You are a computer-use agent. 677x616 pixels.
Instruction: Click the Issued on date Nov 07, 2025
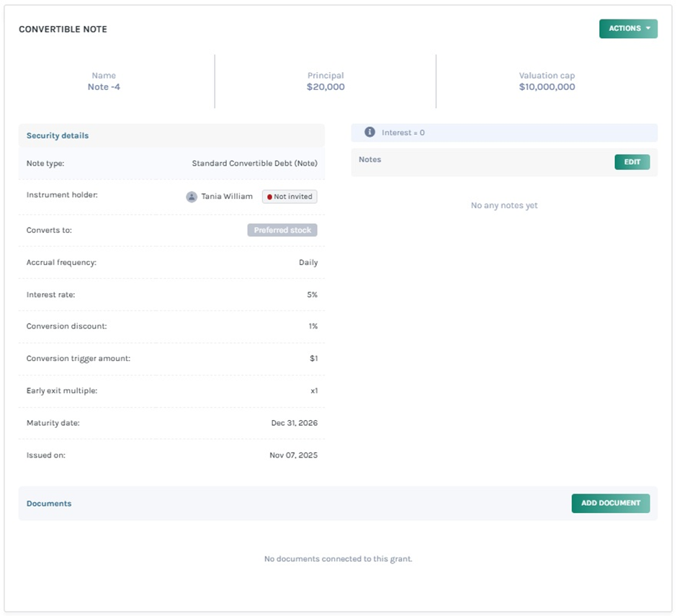293,455
